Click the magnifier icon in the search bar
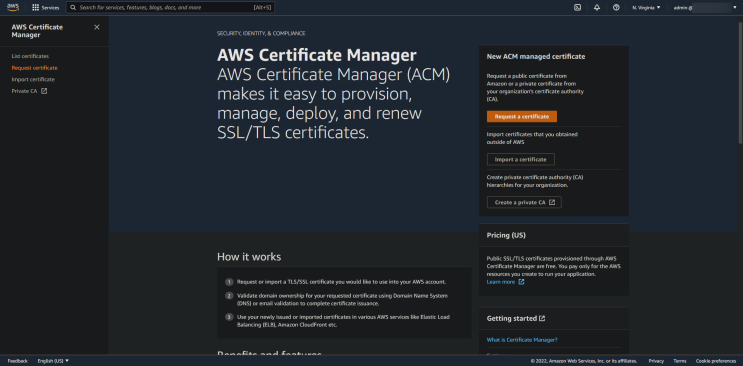This screenshot has height=366, width=743. tap(73, 8)
